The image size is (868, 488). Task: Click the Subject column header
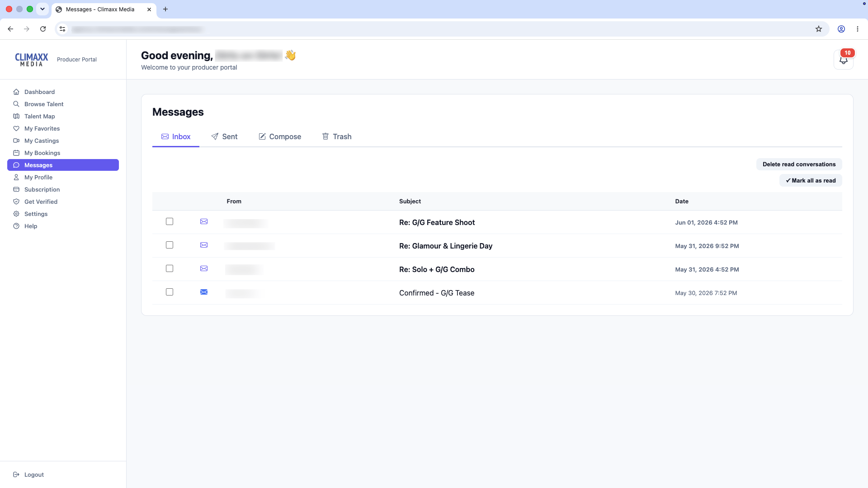[410, 201]
